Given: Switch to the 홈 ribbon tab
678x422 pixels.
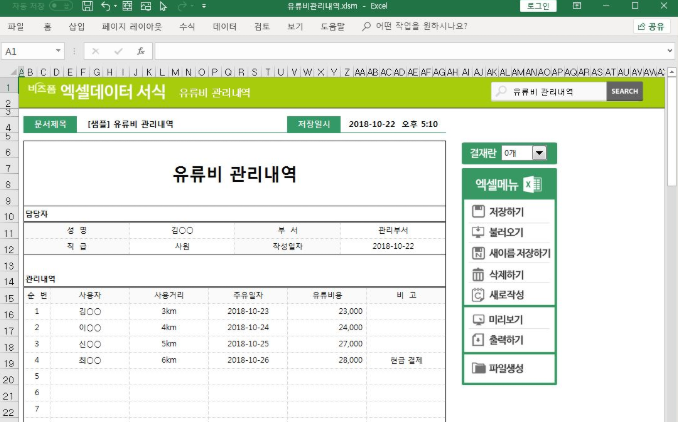Looking at the screenshot, I should pyautogui.click(x=47, y=26).
